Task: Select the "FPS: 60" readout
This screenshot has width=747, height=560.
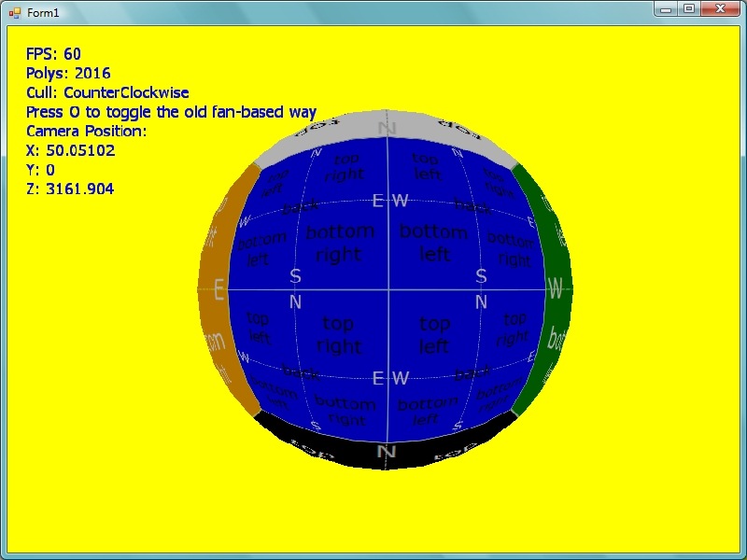Action: tap(53, 54)
